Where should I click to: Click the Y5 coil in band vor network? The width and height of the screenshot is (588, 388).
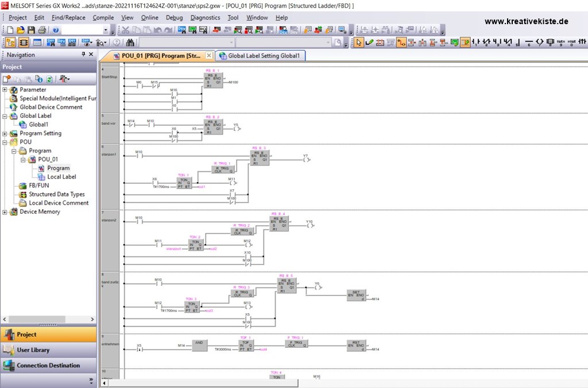[x=236, y=128]
